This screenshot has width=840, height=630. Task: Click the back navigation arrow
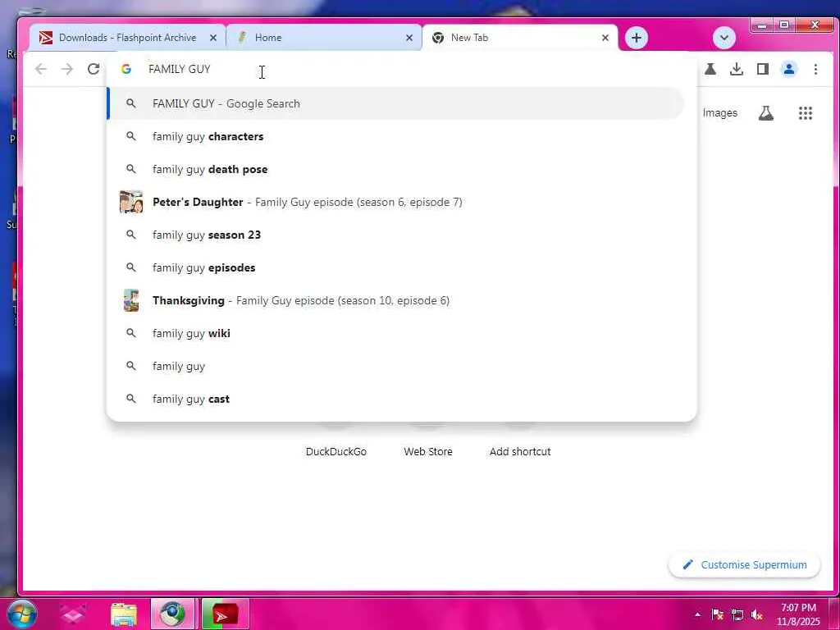coord(41,69)
